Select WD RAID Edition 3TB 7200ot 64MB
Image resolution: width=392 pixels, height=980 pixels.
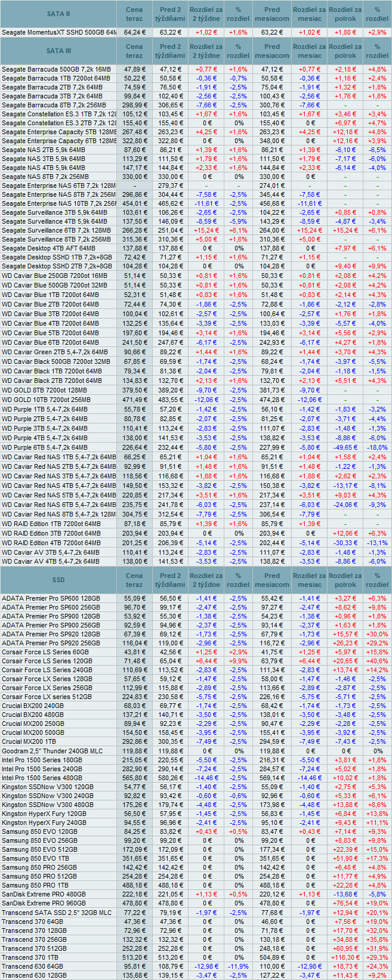click(51, 533)
